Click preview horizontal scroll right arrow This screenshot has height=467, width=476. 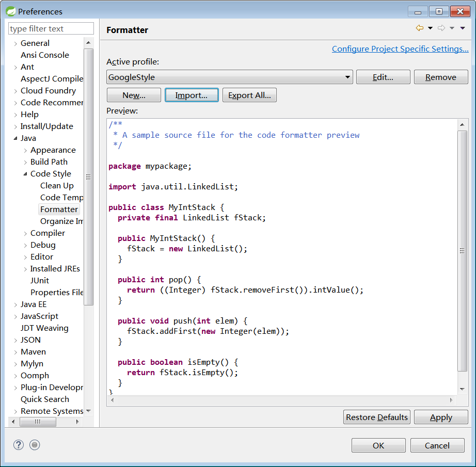pos(451,400)
